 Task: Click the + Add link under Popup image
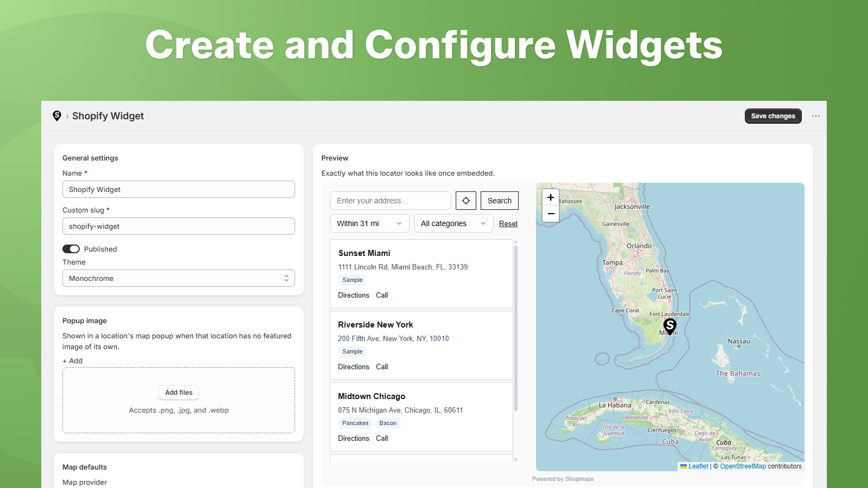tap(73, 361)
